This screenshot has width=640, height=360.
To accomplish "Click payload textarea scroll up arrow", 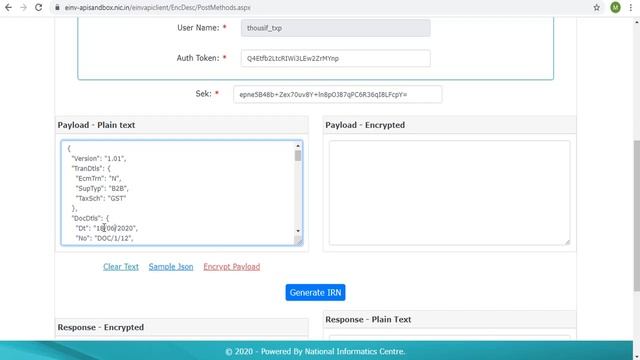I will pos(298,146).
